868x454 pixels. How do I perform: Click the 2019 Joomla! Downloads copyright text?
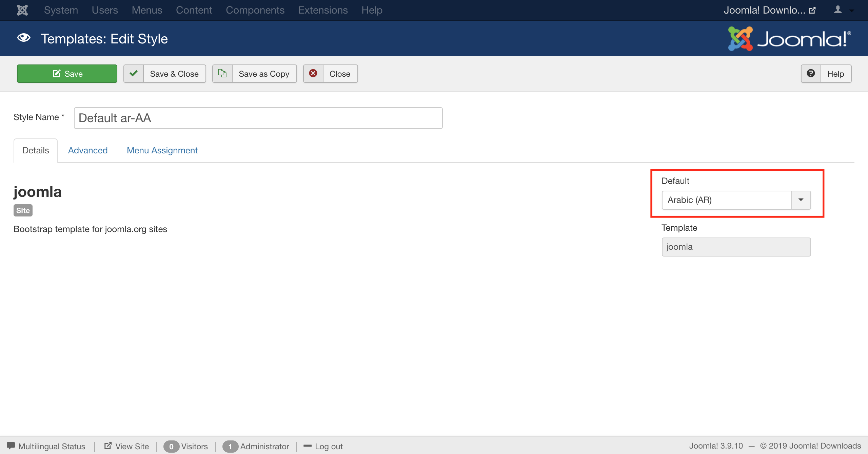[x=811, y=446]
